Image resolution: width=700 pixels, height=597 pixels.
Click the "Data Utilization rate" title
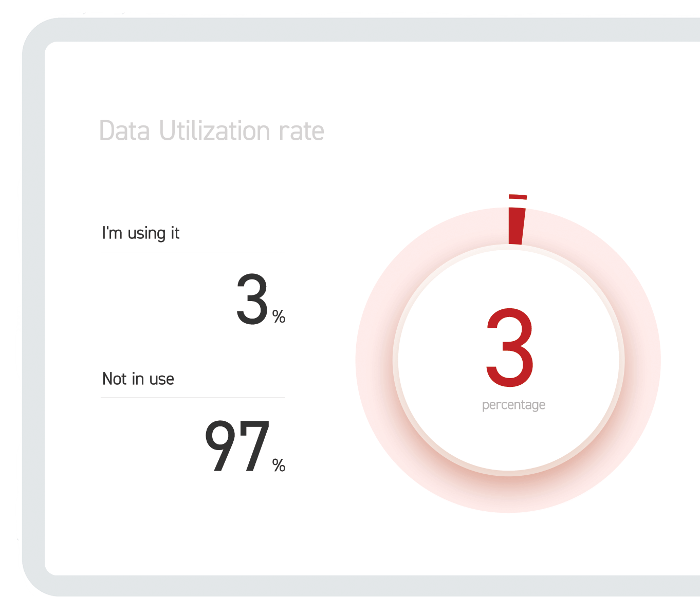pos(212,130)
